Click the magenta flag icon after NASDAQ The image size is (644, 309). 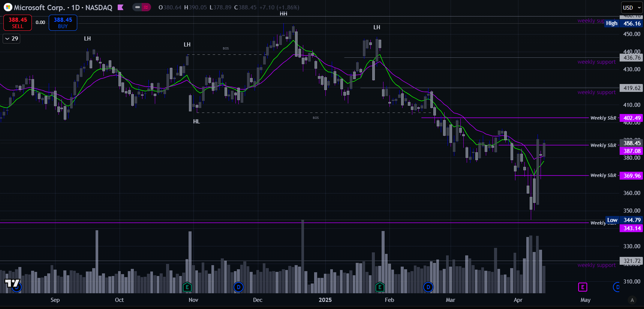tap(121, 7)
